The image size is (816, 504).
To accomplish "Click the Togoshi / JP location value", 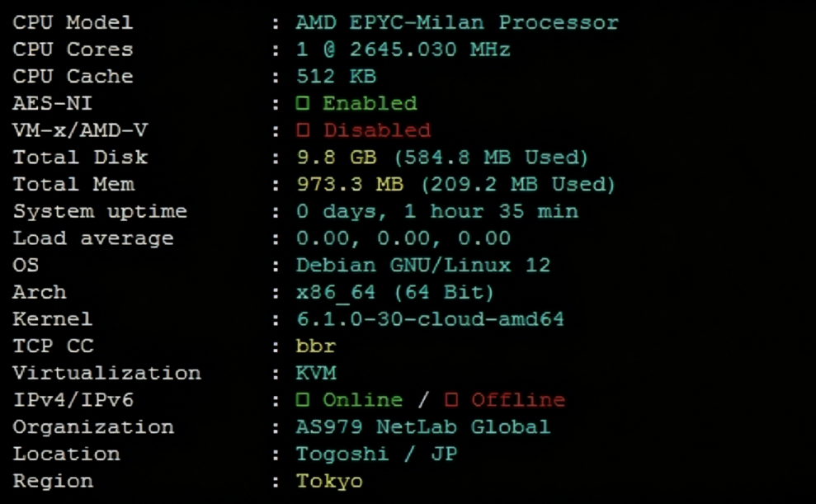I will coord(376,454).
